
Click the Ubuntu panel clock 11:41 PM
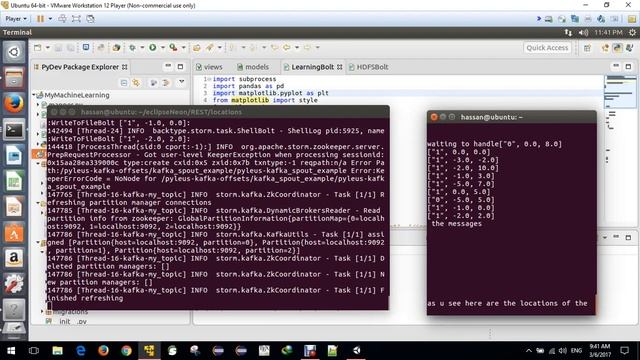click(608, 32)
